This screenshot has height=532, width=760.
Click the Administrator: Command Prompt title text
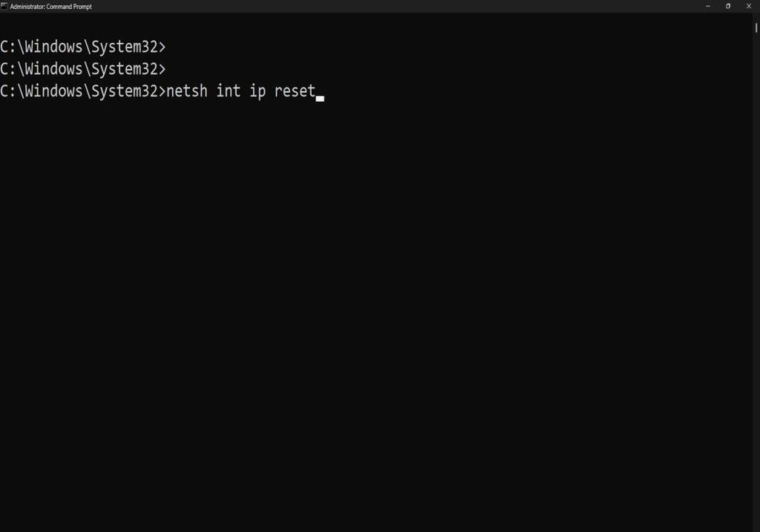pos(51,7)
